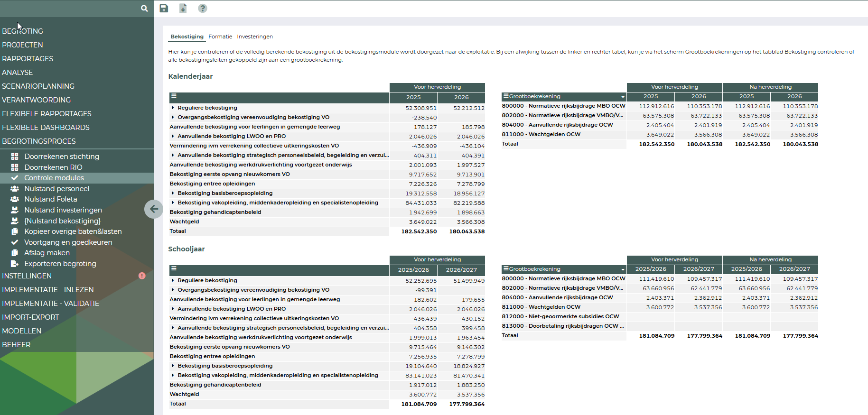Open Kalenderjaar Grootboekrekening dropdown arrow
Image resolution: width=868 pixels, height=415 pixels.
623,97
